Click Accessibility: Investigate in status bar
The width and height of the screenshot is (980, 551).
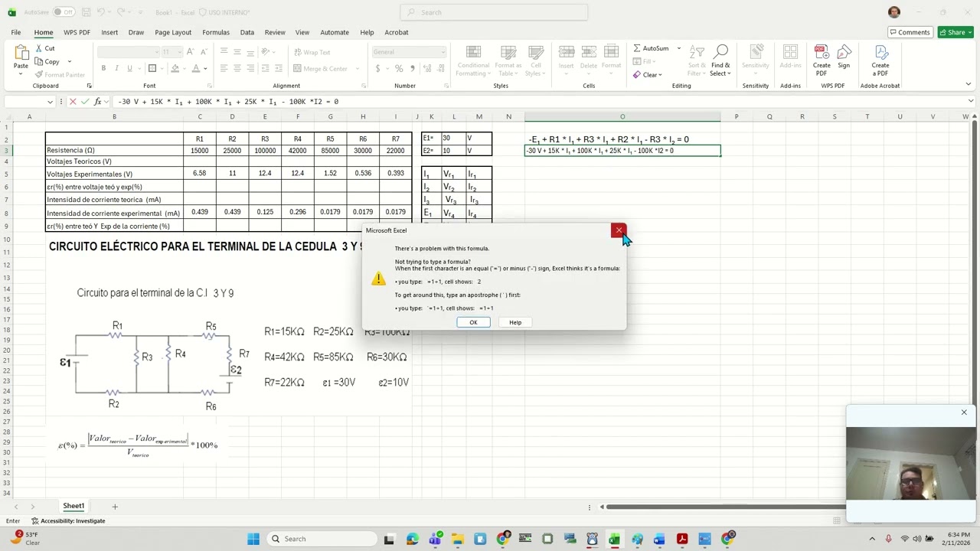[x=68, y=521]
